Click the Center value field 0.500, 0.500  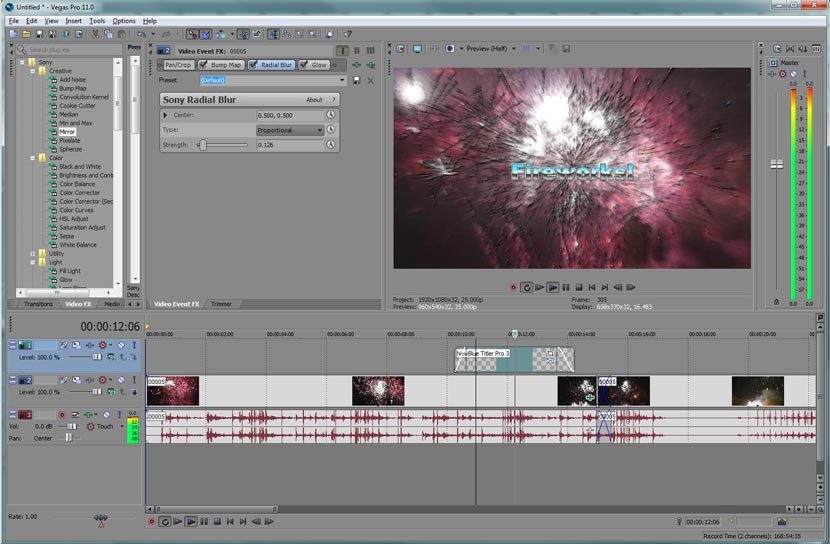[x=290, y=115]
